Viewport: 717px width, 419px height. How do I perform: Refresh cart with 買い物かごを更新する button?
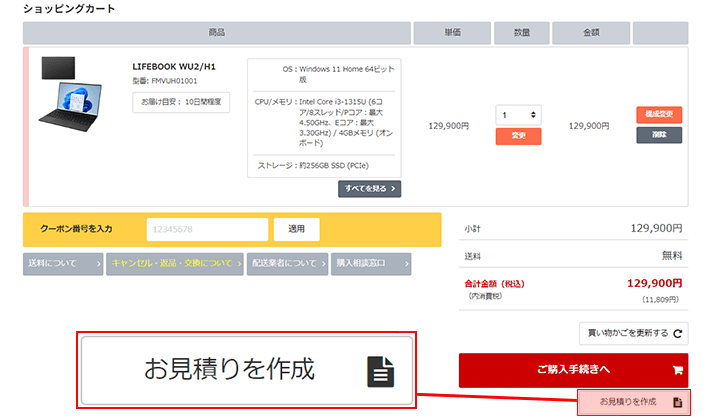coord(633,333)
